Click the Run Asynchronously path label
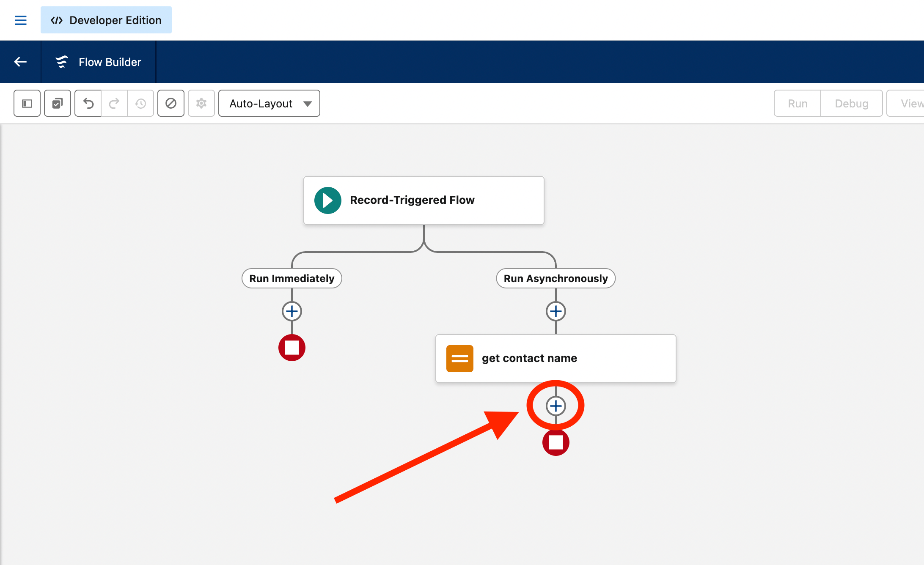Viewport: 924px width, 565px height. pyautogui.click(x=556, y=278)
